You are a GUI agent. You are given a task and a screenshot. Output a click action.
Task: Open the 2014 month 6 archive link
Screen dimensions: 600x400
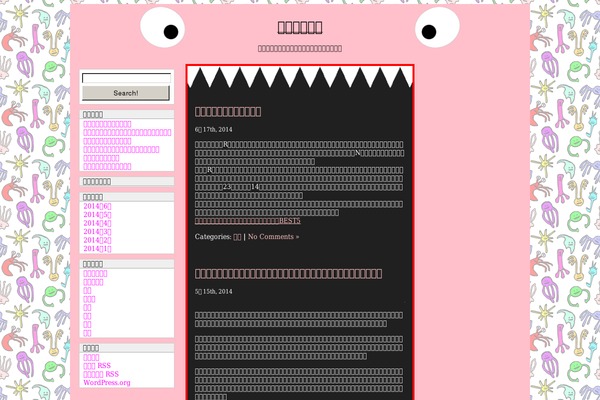[97, 206]
